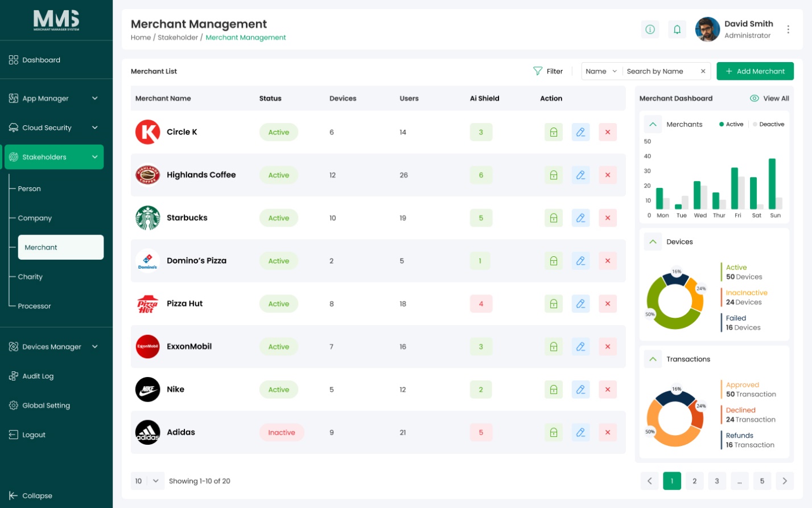Click the edit icon for Pizza Hut

[x=580, y=304]
